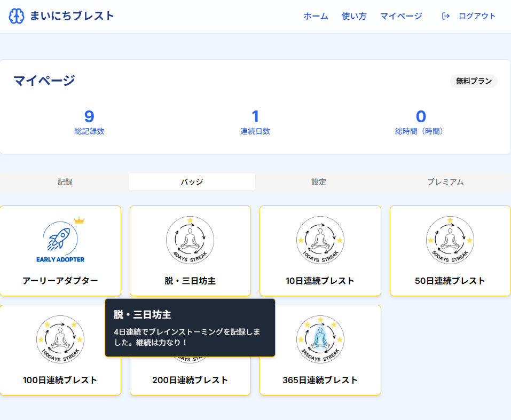Select the バッジ tab
Viewport: 511px width, 420px height.
pos(192,182)
